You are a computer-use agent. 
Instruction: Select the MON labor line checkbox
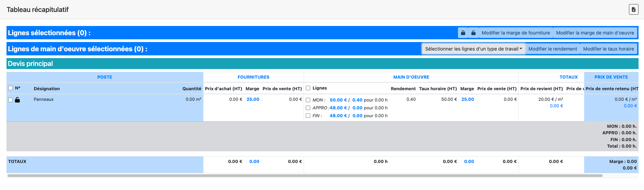pos(308,100)
